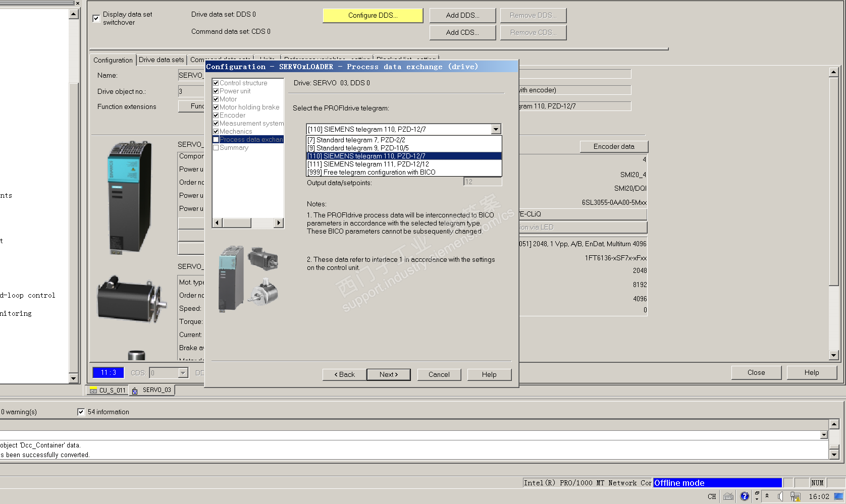The image size is (846, 504).
Task: Toggle the Motor step checkbox
Action: click(216, 99)
